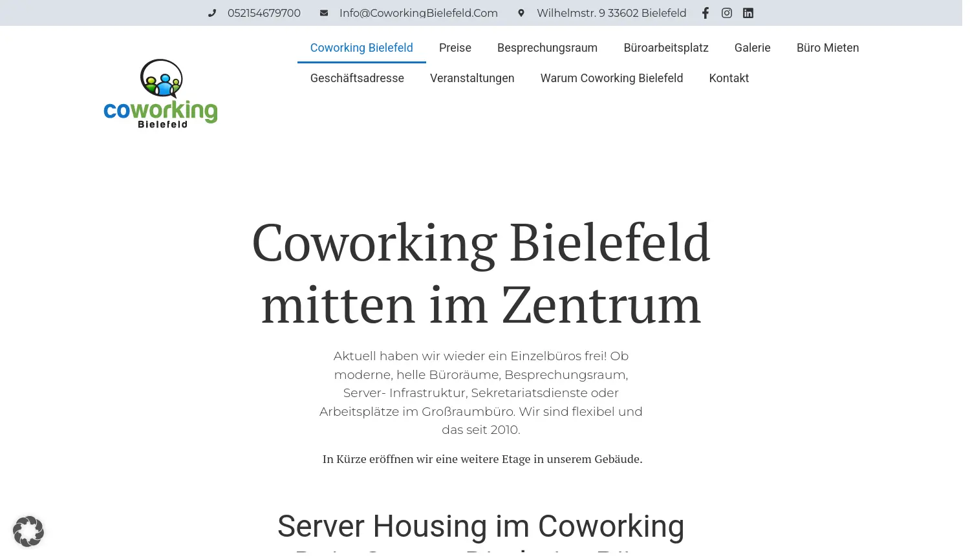Viewport: 970px width, 560px height.
Task: Open the Facebook page icon
Action: pyautogui.click(x=705, y=13)
